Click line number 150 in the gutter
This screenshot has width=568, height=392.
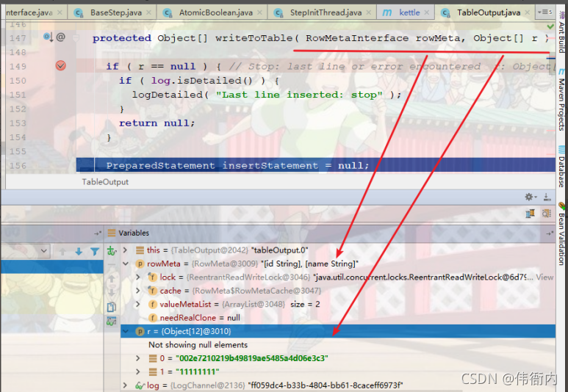click(x=18, y=81)
